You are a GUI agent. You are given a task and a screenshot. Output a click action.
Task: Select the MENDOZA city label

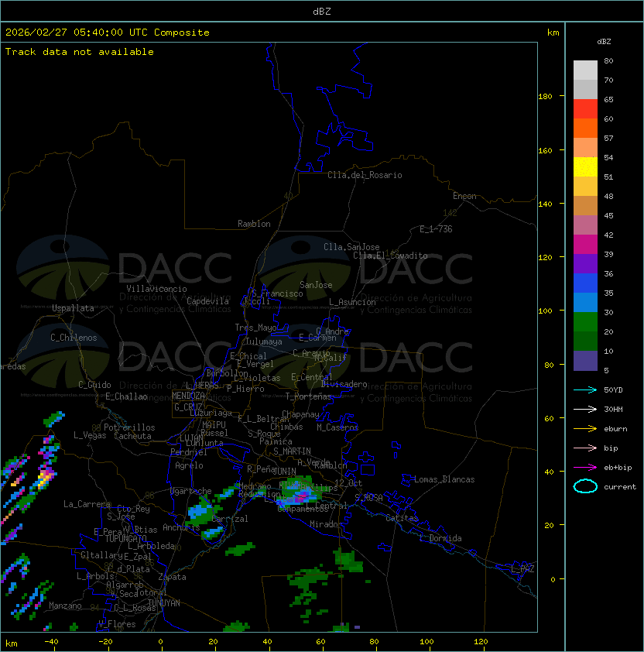(188, 396)
